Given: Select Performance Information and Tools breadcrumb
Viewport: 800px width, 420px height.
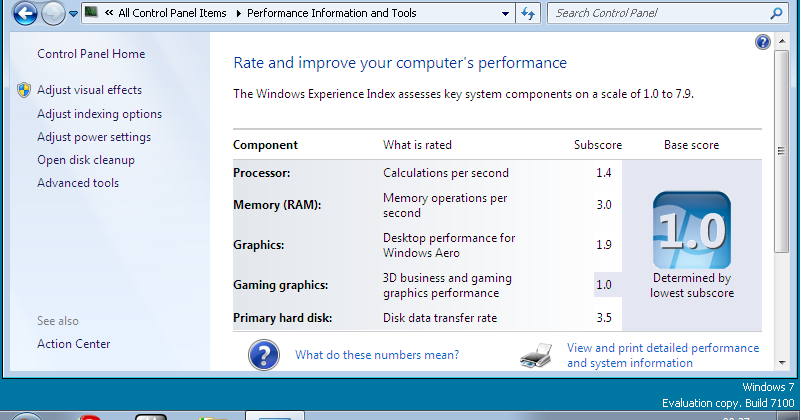Looking at the screenshot, I should point(332,13).
